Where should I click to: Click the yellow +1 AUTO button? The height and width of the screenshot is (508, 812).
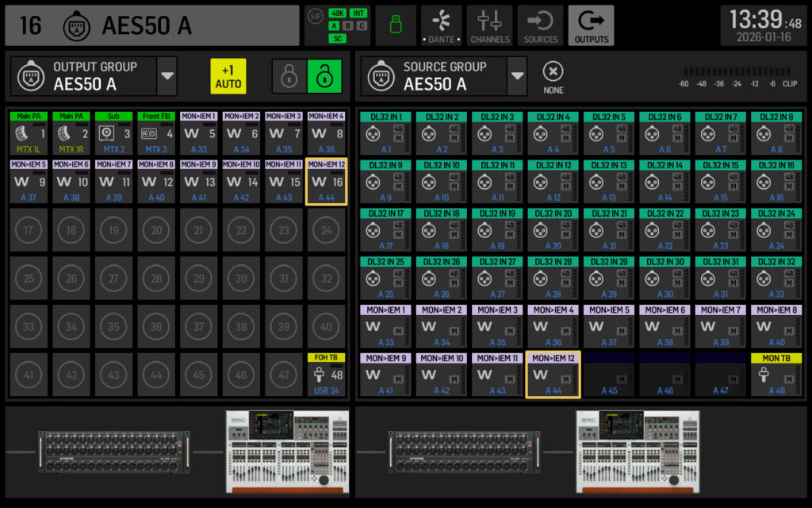[228, 75]
